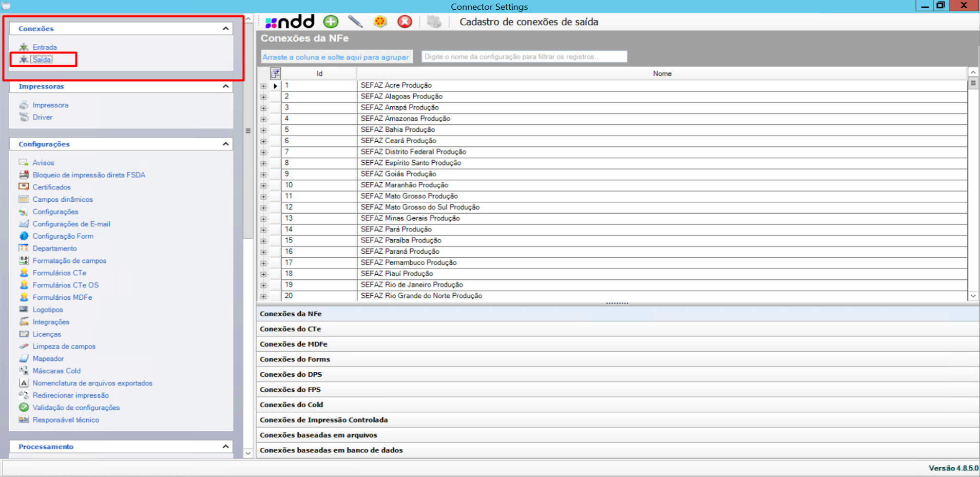Sort by the Nome column header

662,73
